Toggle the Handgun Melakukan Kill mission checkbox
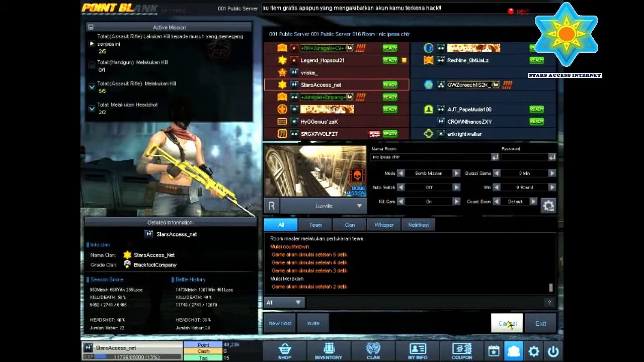This screenshot has width=644, height=362. pos(92,65)
